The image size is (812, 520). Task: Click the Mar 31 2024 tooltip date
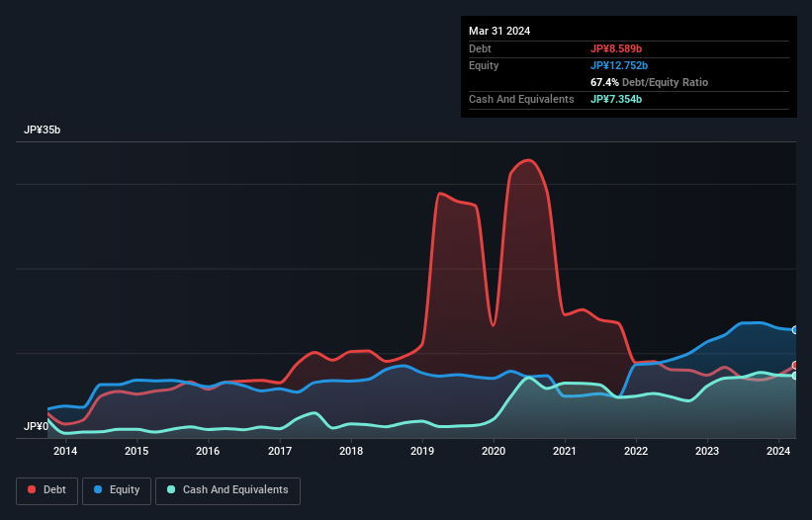(499, 31)
